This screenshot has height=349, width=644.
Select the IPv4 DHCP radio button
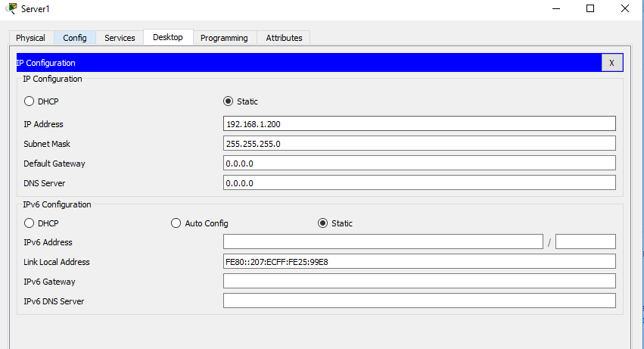tap(29, 101)
